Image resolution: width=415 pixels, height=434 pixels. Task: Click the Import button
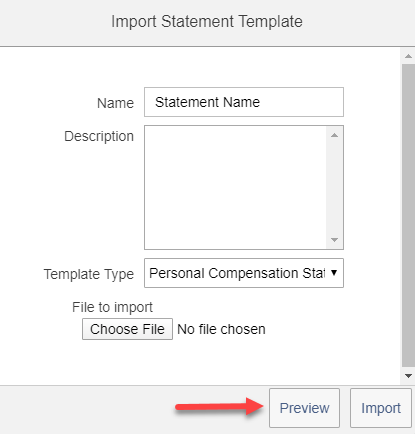(x=381, y=408)
